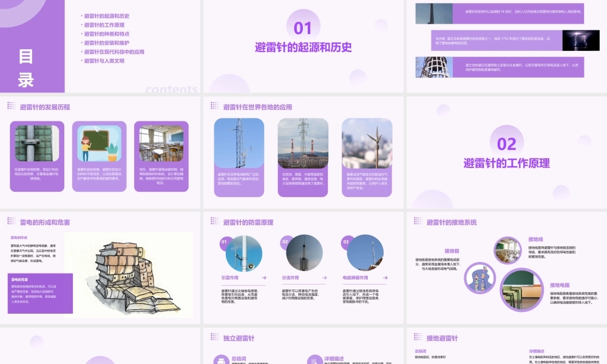Click the 电磁屏蔽作用 label
The height and width of the screenshot is (364, 607).
[x=355, y=278]
